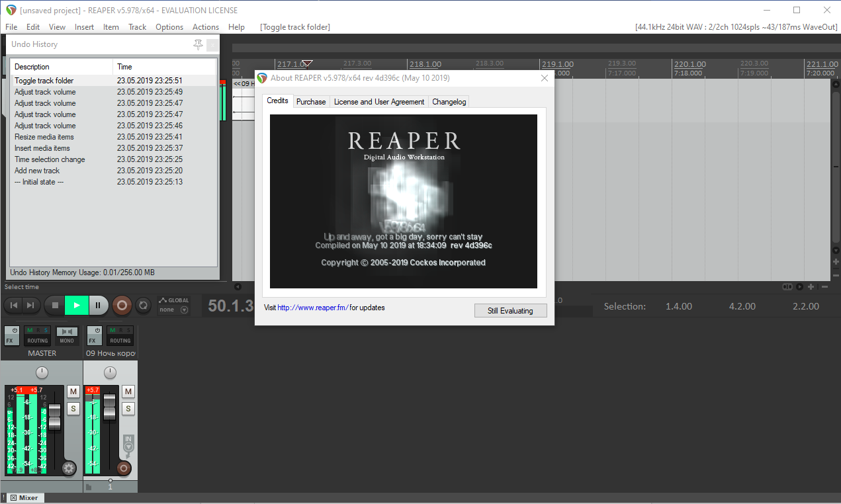The image size is (841, 504).
Task: Click the Still Evaluating button
Action: tap(510, 311)
